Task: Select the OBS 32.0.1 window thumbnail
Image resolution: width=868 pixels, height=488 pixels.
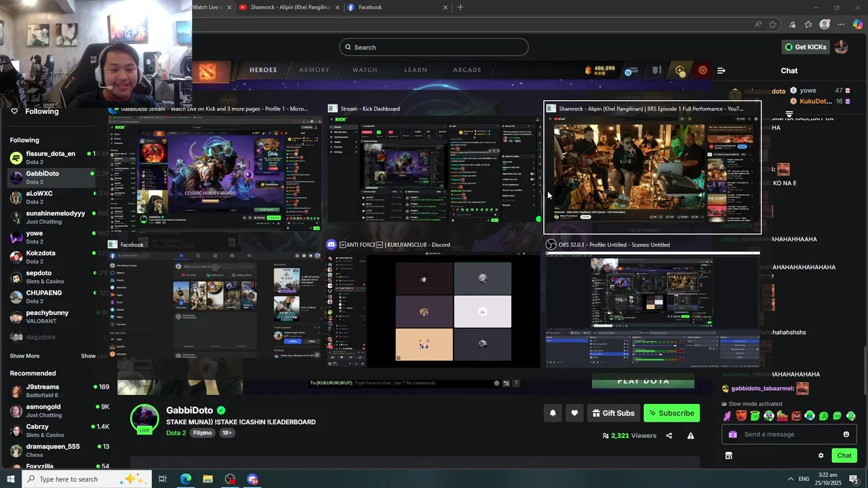Action: [652, 304]
